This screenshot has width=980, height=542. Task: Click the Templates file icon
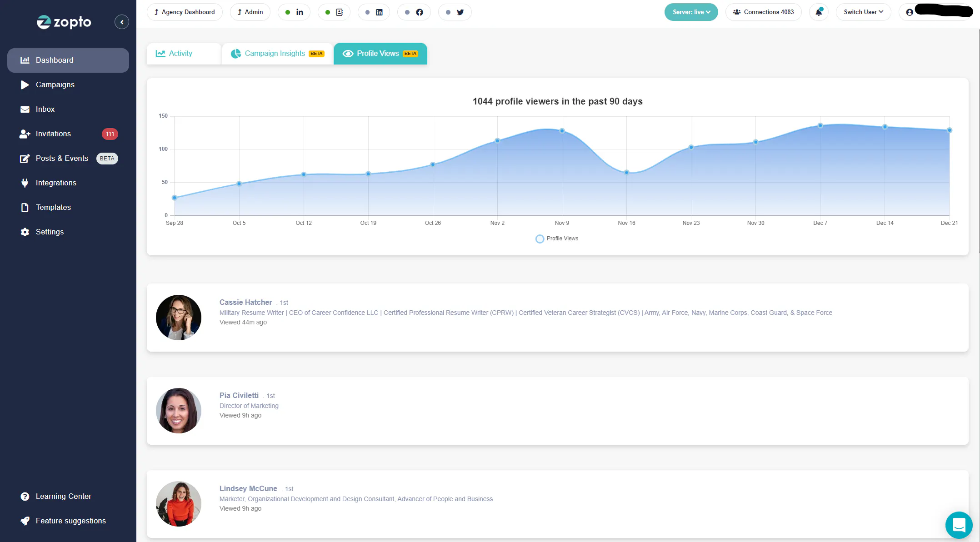[x=25, y=207]
